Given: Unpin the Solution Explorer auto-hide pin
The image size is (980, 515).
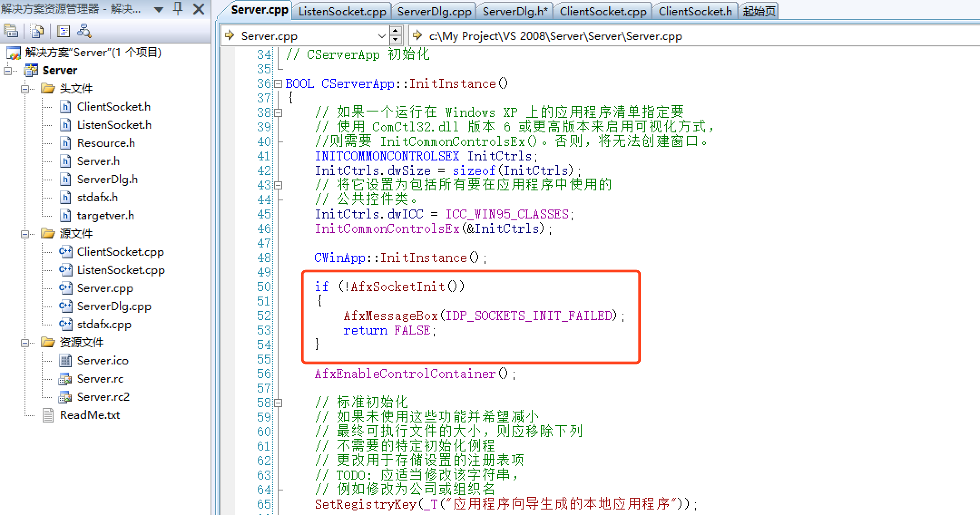Looking at the screenshot, I should coord(177,9).
